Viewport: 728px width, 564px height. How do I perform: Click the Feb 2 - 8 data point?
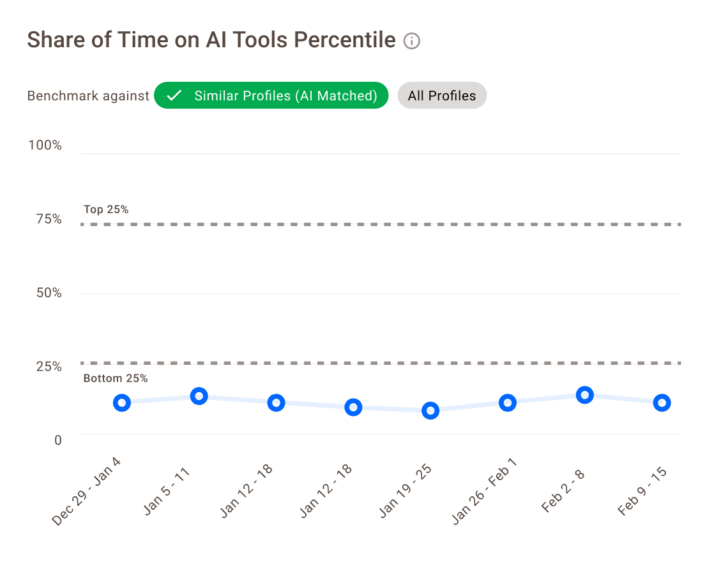584,395
